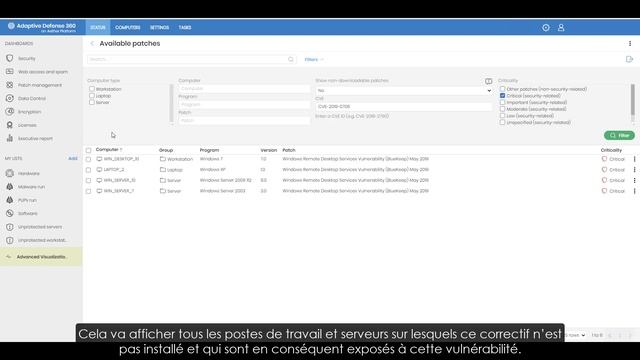Open Malware run list
640x360 pixels.
[31, 187]
